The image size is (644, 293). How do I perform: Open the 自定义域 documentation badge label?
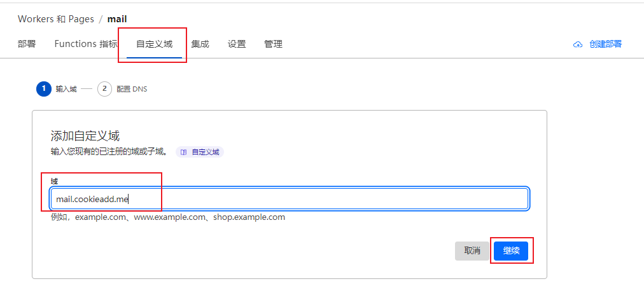pyautogui.click(x=205, y=153)
